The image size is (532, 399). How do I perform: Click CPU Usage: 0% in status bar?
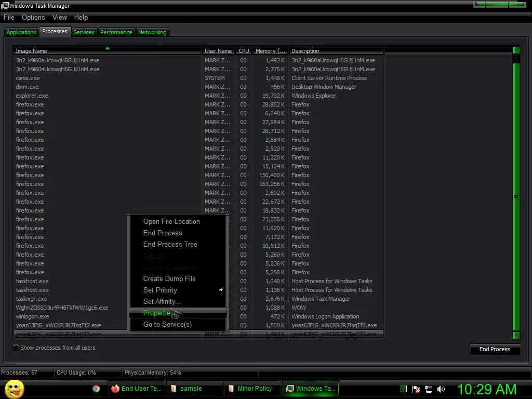76,373
